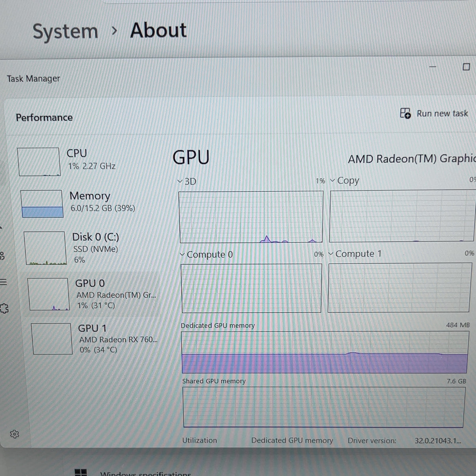The width and height of the screenshot is (476, 476).
Task: Click the Driver version value 32.0.21043.1
Action: pyautogui.click(x=438, y=441)
